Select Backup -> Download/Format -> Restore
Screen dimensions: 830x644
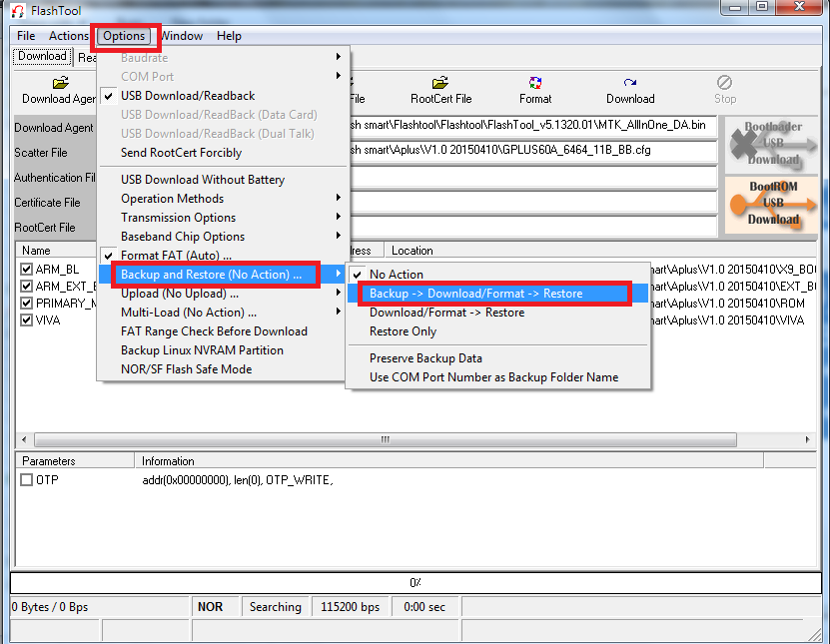pyautogui.click(x=497, y=294)
